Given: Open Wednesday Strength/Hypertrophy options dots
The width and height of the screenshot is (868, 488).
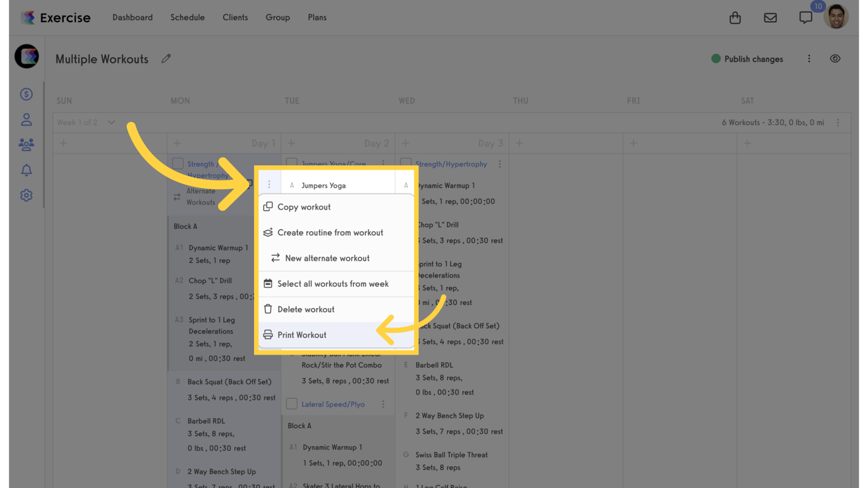Looking at the screenshot, I should click(500, 164).
